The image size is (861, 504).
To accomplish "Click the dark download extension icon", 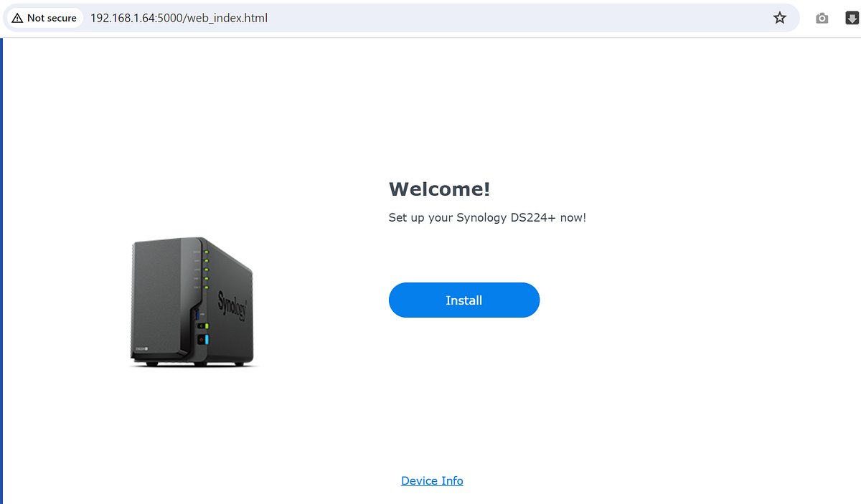I will (851, 18).
